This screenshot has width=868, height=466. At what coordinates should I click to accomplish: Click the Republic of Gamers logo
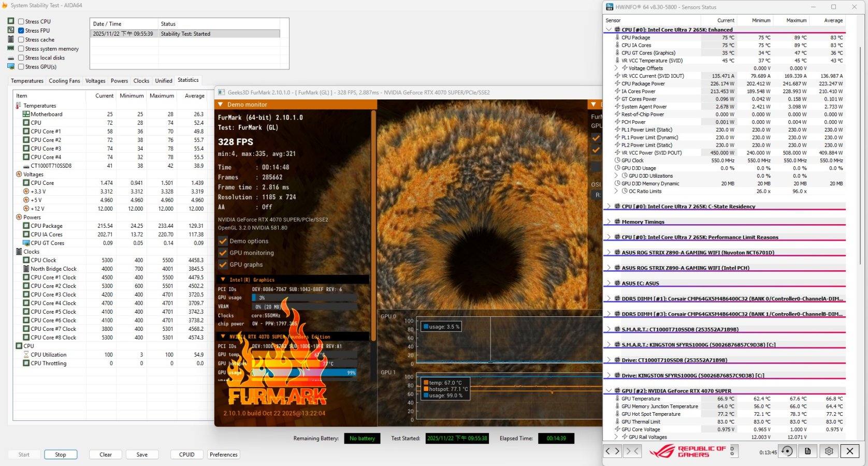pos(688,452)
